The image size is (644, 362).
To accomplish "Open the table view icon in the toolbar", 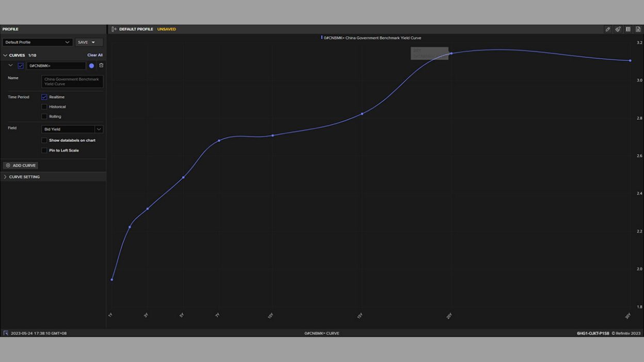I will point(628,29).
